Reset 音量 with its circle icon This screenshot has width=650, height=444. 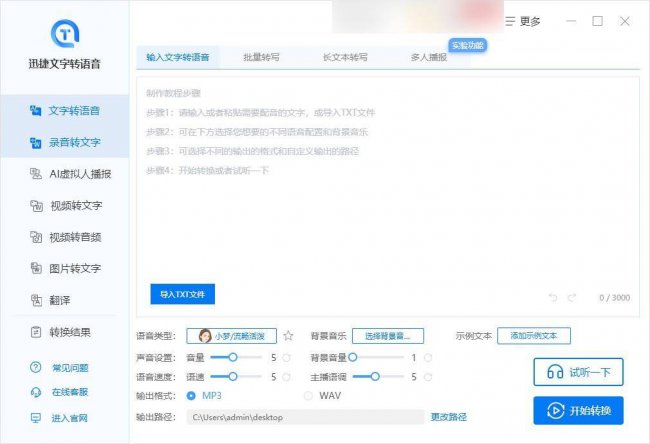click(x=286, y=357)
